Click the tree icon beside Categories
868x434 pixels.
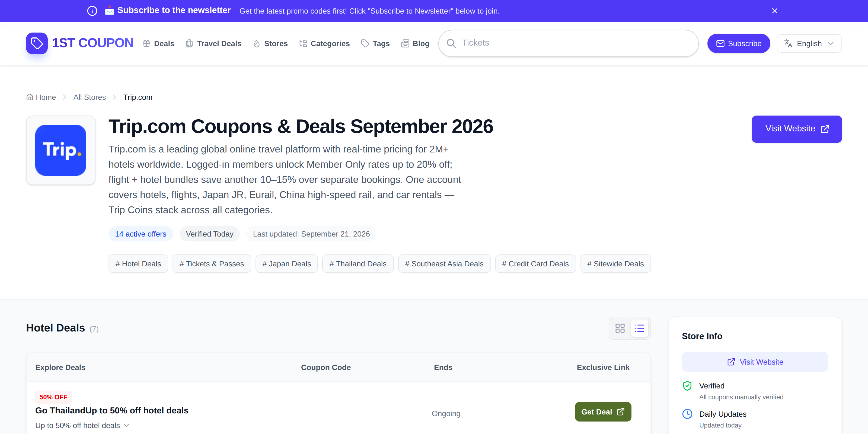tap(303, 43)
